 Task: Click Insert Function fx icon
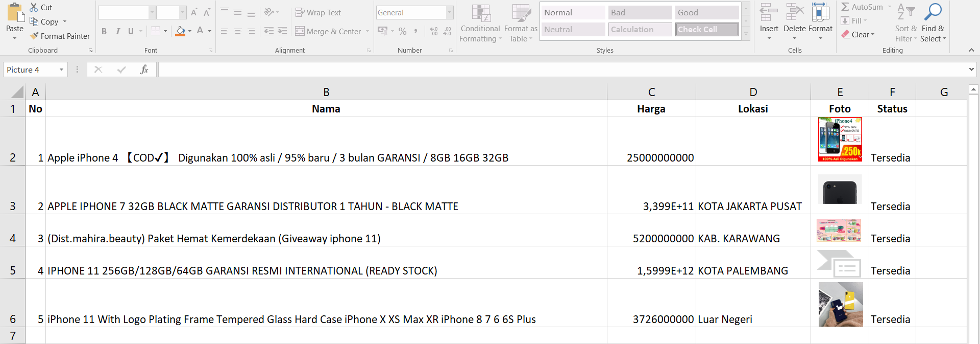[x=144, y=70]
